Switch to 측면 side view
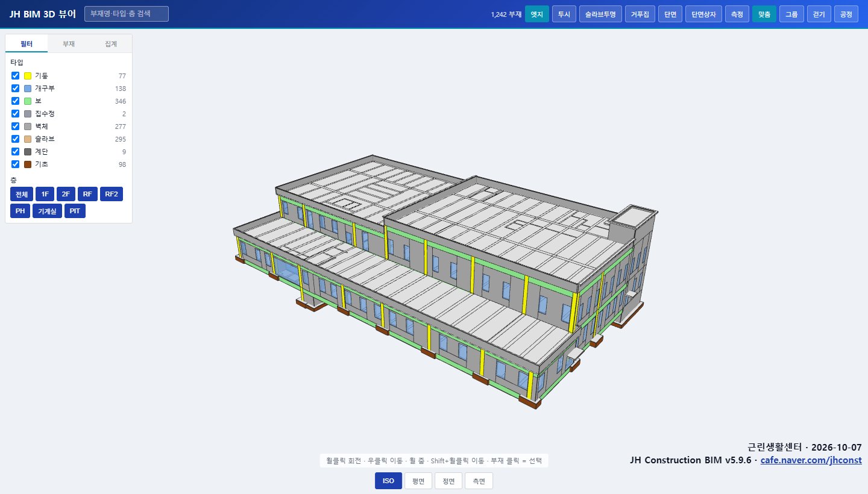This screenshot has height=494, width=868. click(479, 481)
